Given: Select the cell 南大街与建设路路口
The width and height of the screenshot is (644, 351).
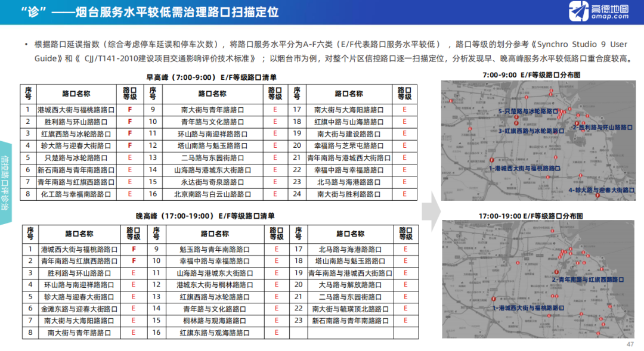Looking at the screenshot, I should (x=349, y=134).
